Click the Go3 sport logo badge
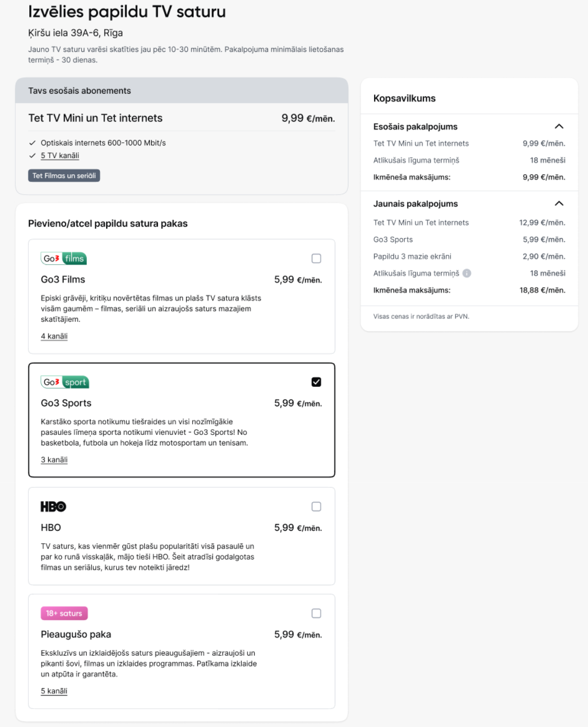 pos(65,382)
